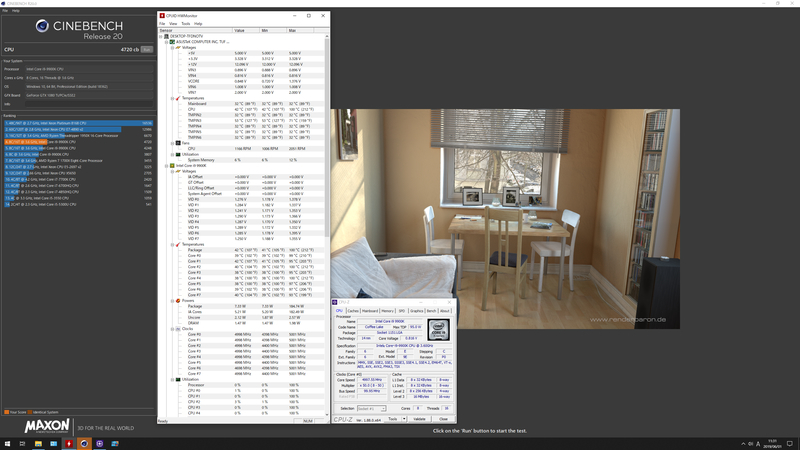
Task: Click the Run button in Cinebench
Action: pos(147,49)
